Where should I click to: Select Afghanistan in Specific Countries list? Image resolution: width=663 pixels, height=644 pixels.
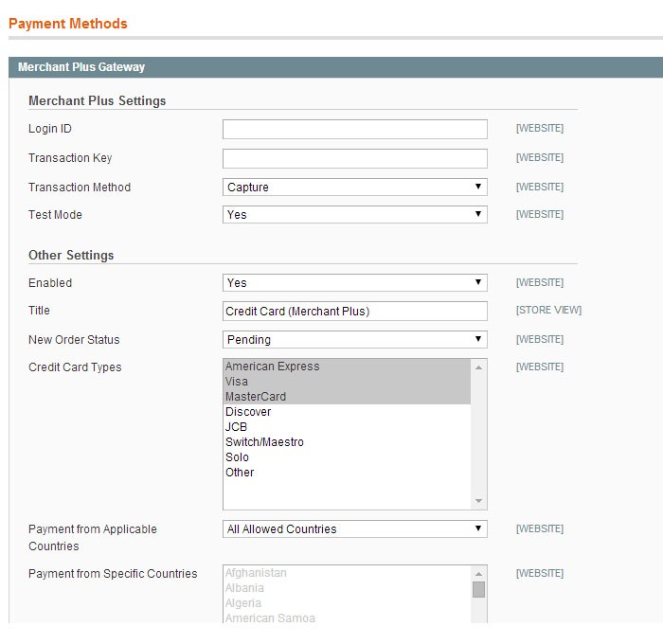coord(347,573)
